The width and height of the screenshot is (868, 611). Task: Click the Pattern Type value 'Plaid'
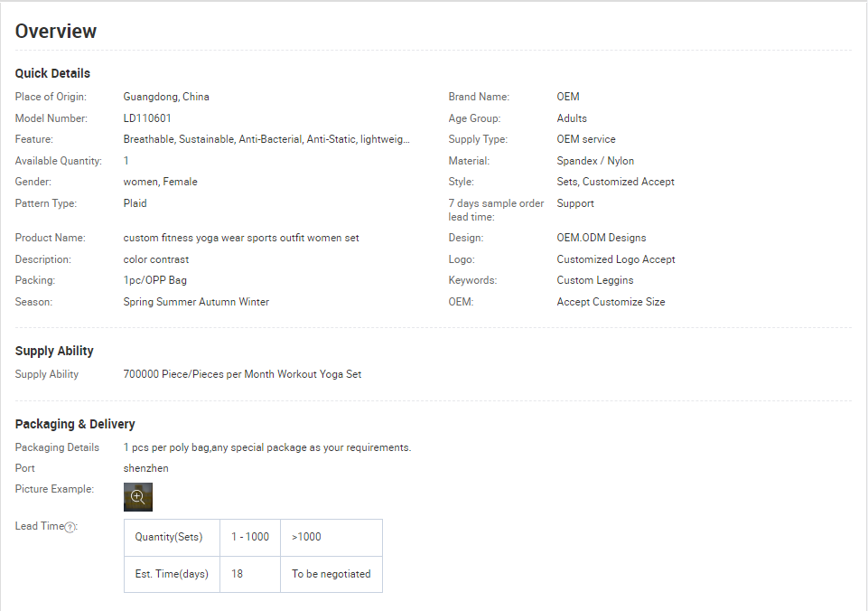(135, 203)
